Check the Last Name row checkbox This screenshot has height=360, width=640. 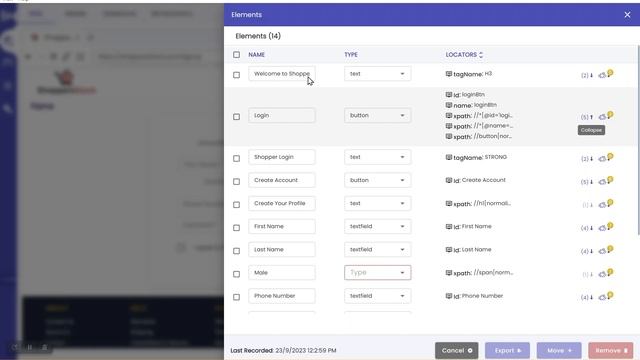(x=236, y=251)
